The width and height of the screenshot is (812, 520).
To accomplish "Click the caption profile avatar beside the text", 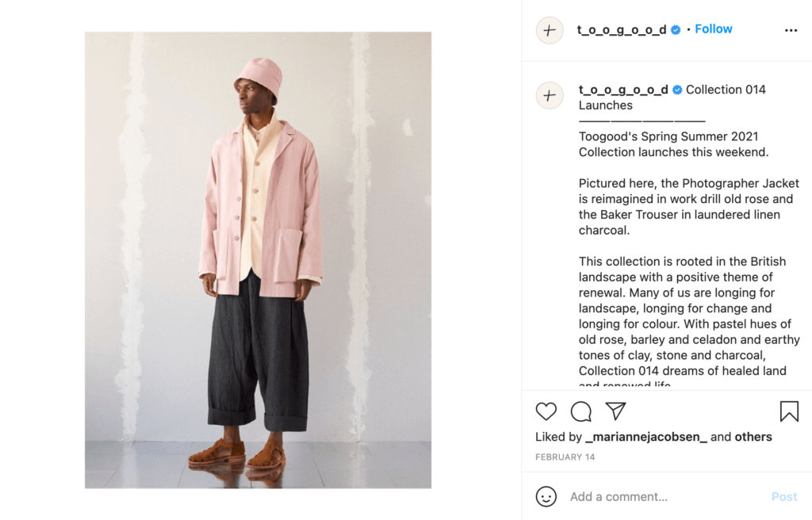I will click(550, 95).
